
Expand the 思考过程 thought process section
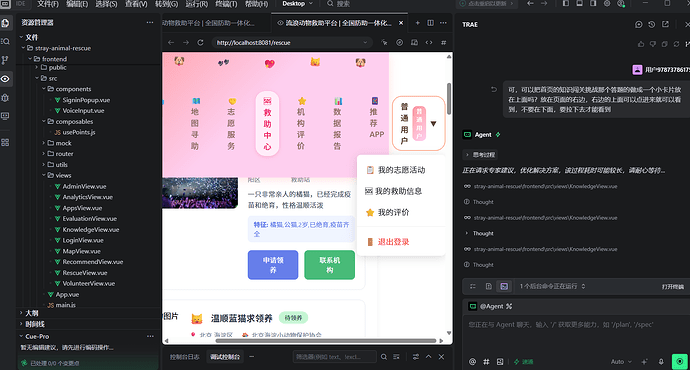pyautogui.click(x=481, y=155)
